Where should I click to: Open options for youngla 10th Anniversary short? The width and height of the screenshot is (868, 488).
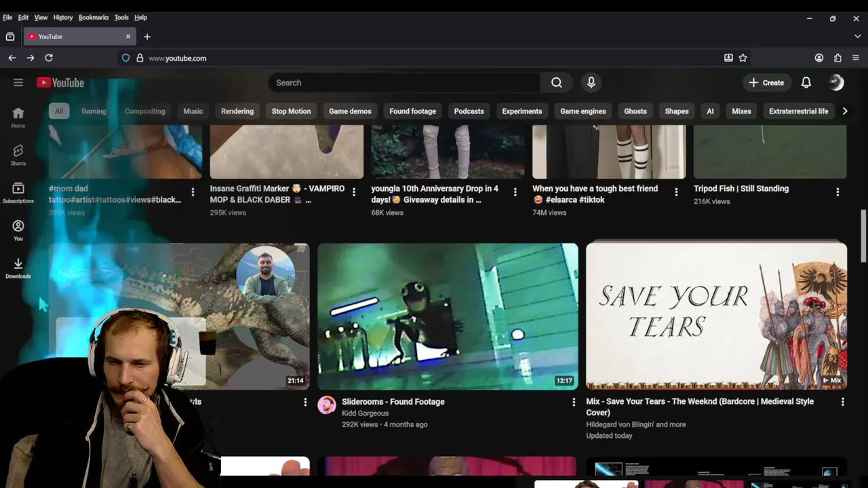click(515, 192)
